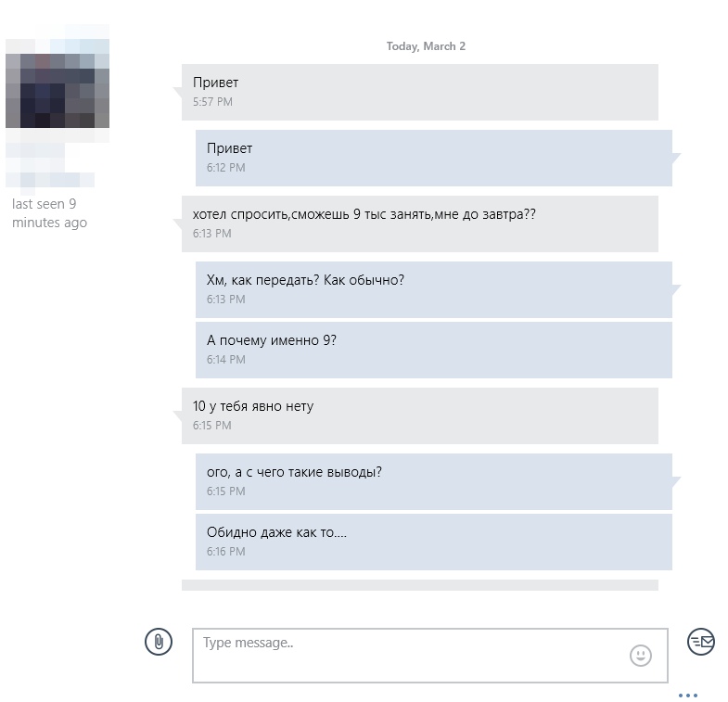Click the 6:14 PM message timestamp

(226, 360)
